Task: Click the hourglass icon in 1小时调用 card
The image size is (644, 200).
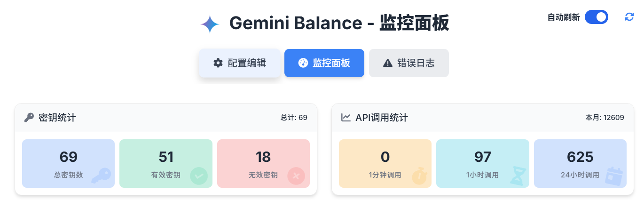Action: (x=517, y=175)
